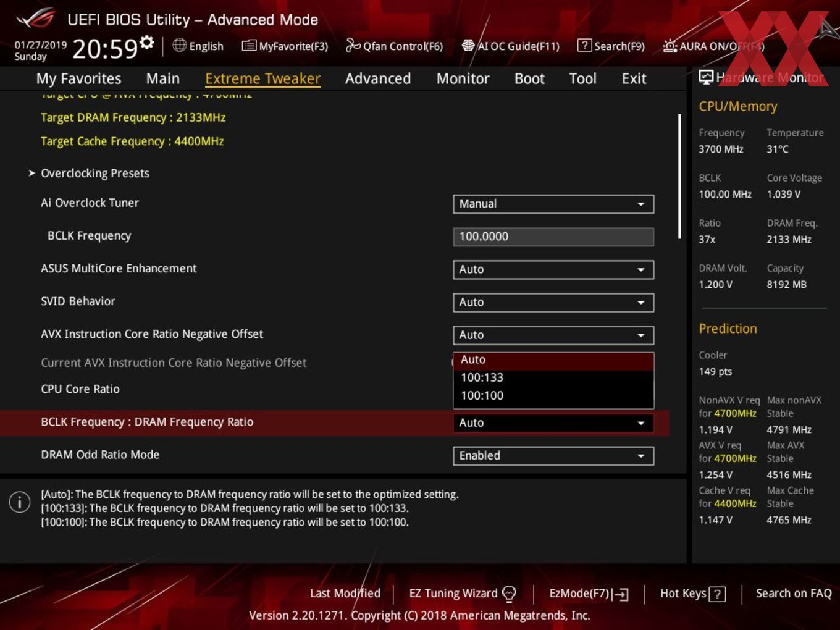The height and width of the screenshot is (630, 840).
Task: Switch to the Boot tab
Action: (529, 78)
